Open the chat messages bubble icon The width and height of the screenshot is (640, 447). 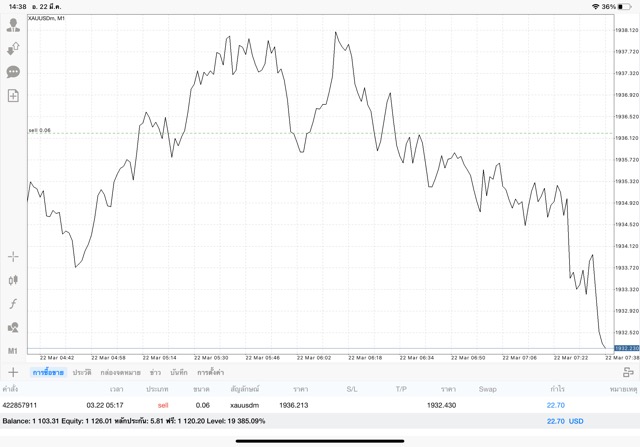(13, 72)
